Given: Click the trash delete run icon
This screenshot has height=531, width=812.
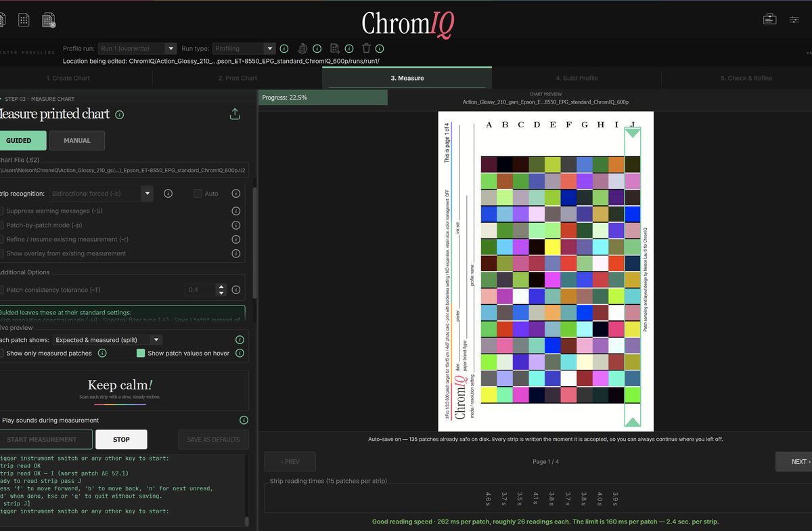Looking at the screenshot, I should pos(366,49).
